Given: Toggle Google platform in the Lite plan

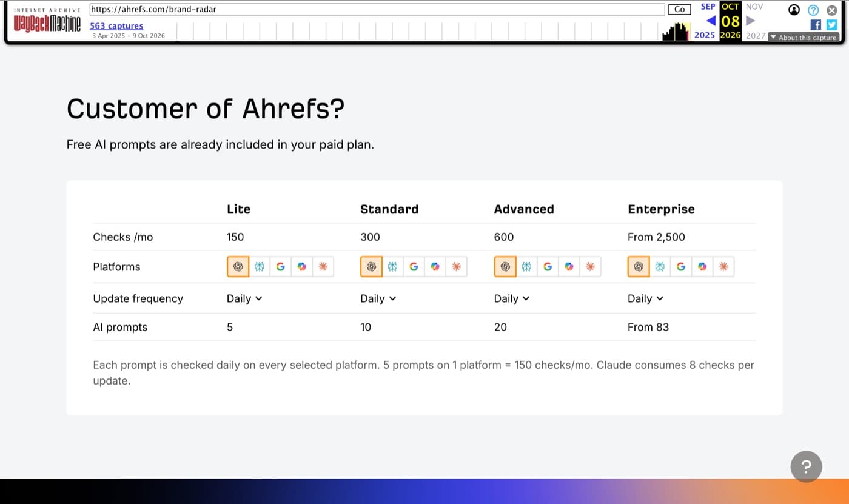Looking at the screenshot, I should click(x=280, y=266).
